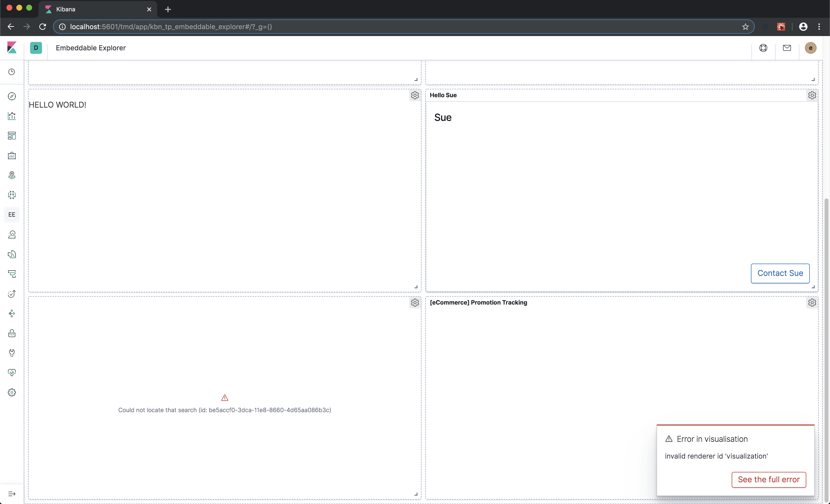Select the Embeddable Explorer EE icon

click(12, 214)
